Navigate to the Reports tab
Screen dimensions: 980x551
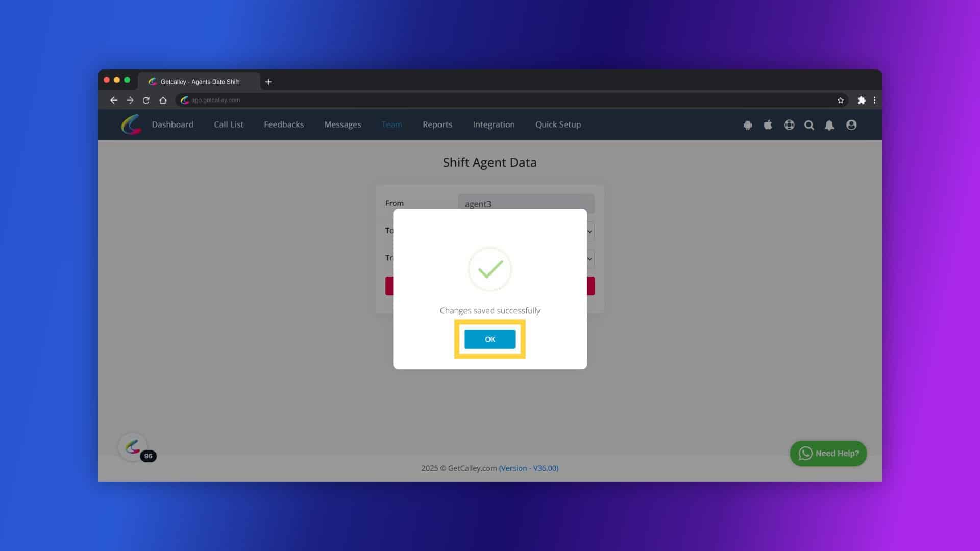click(437, 124)
